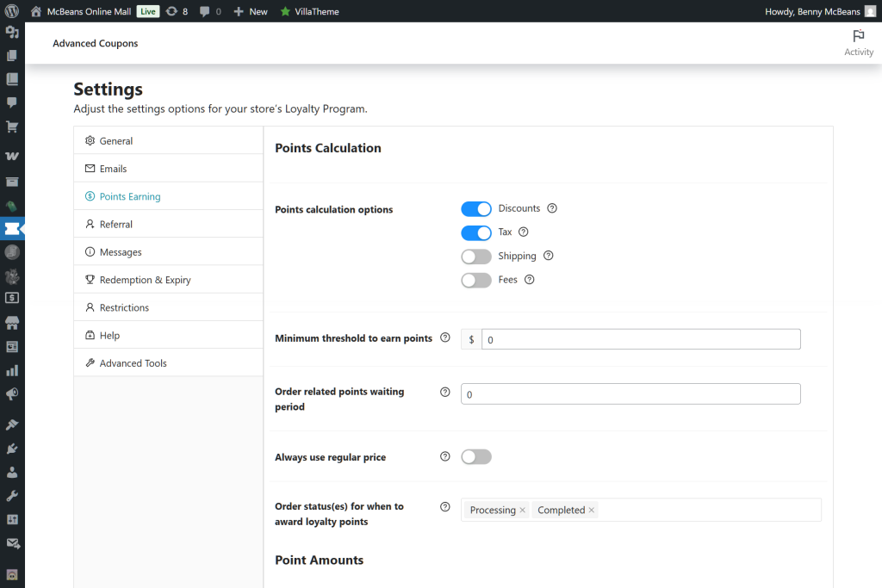Disable the Discounts points calculation toggle
The image size is (882, 588).
[476, 208]
